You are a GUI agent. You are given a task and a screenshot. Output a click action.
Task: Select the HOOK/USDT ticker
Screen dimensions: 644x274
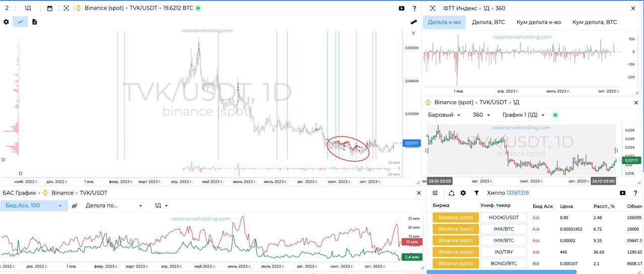(x=504, y=218)
